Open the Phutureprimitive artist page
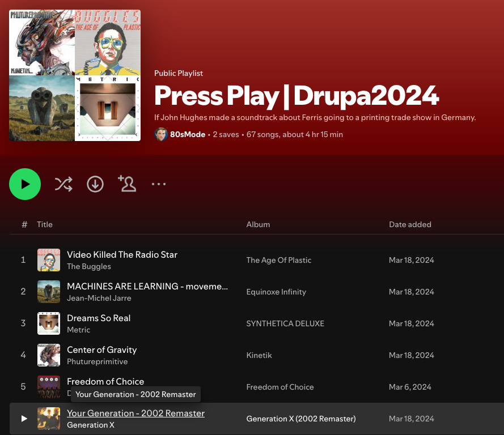The height and width of the screenshot is (435, 504). pos(98,361)
